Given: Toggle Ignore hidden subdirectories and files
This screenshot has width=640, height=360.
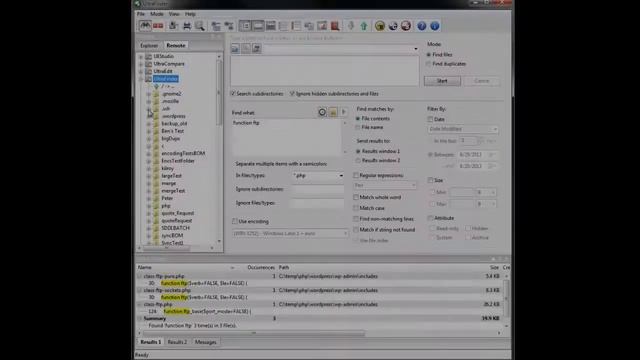Looking at the screenshot, I should point(292,93).
